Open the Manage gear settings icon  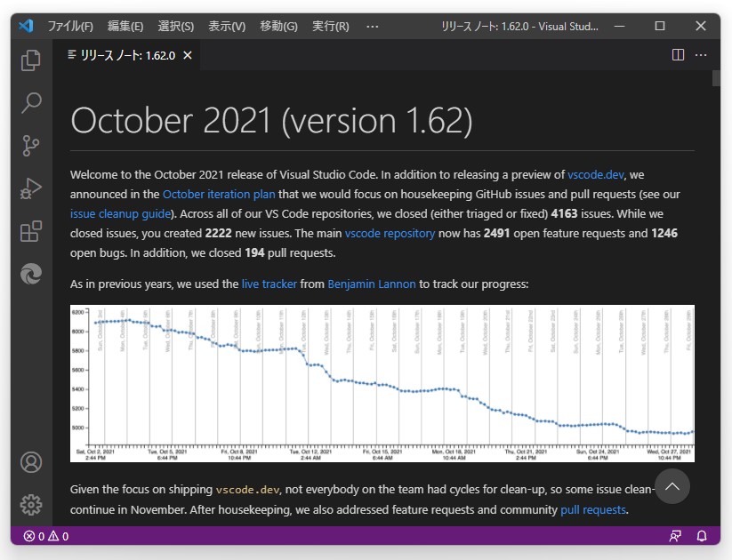(31, 505)
